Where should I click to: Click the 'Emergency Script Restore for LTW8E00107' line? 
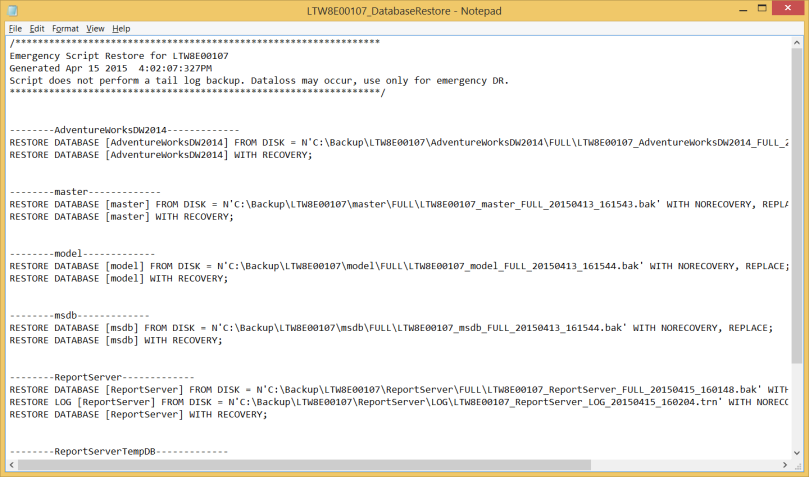point(119,56)
